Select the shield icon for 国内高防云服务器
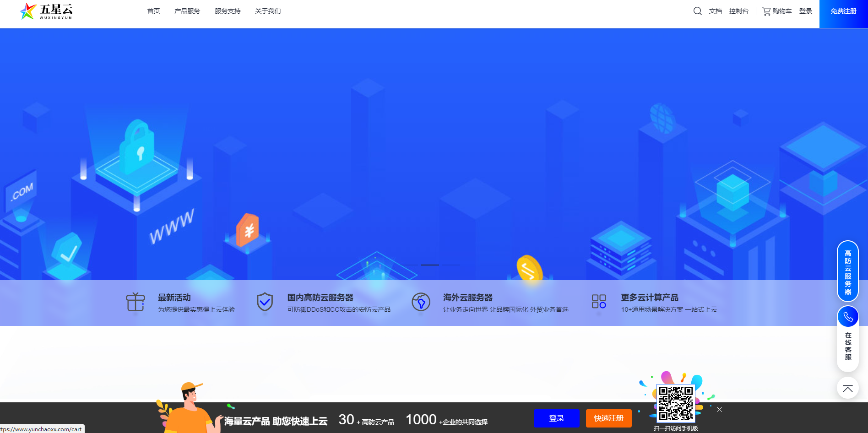The image size is (868, 433). [x=265, y=302]
